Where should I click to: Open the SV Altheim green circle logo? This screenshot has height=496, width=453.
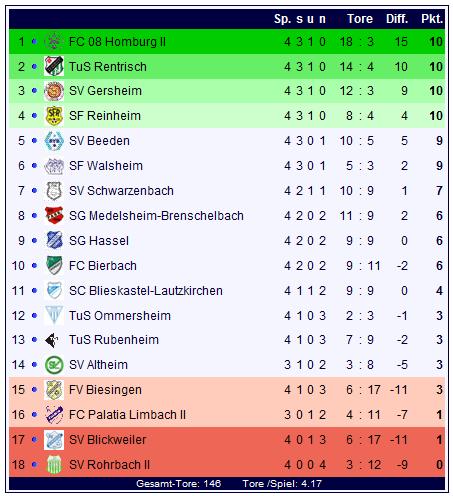tap(54, 365)
